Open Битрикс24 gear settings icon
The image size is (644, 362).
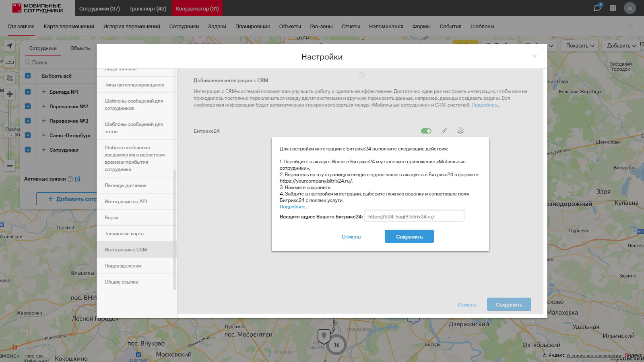(x=460, y=131)
